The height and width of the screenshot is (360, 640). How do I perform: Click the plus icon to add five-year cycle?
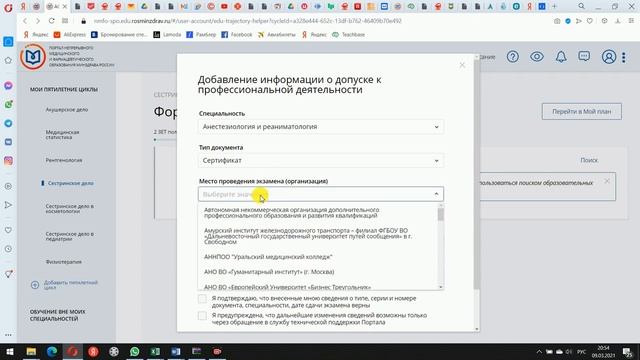click(x=35, y=285)
